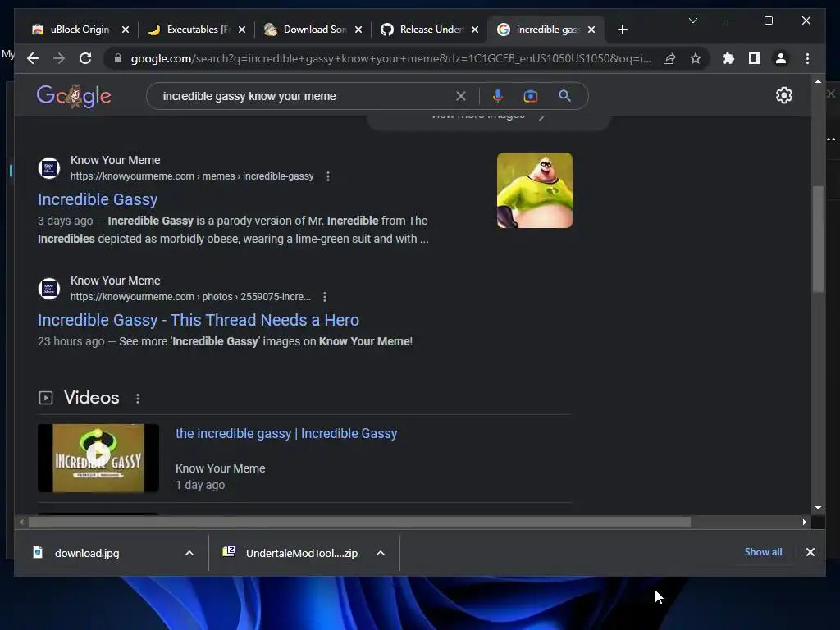Open Incredible Gassy result thumbnail image
Viewport: 840px width, 630px height.
tap(535, 190)
